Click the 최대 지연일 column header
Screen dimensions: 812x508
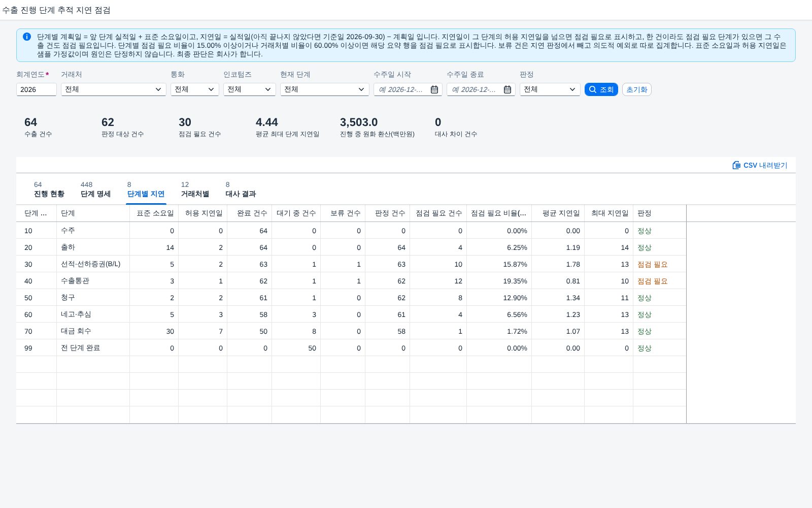pyautogui.click(x=609, y=213)
